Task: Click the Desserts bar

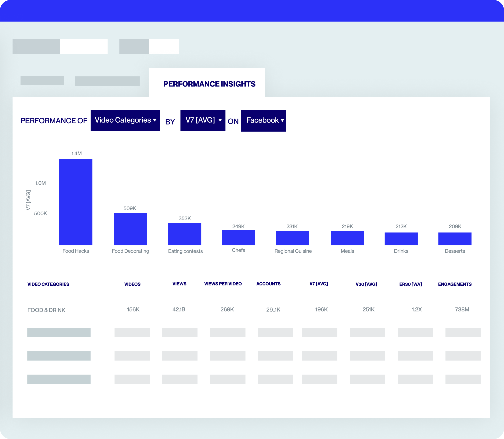Action: point(455,239)
